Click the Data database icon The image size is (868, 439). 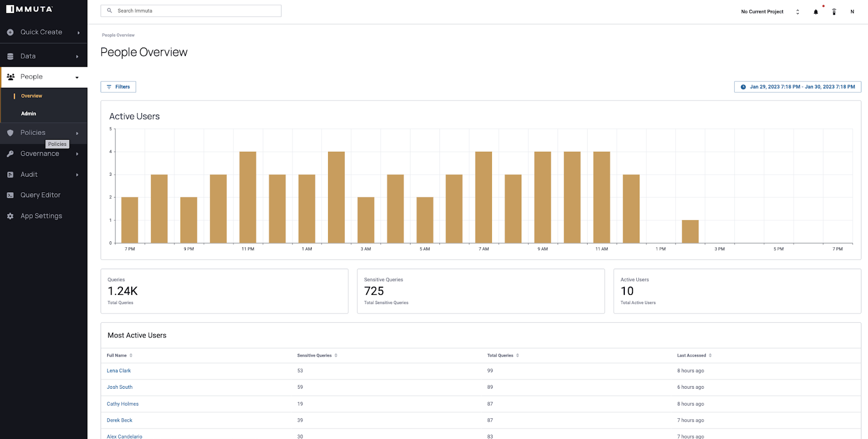pos(10,56)
